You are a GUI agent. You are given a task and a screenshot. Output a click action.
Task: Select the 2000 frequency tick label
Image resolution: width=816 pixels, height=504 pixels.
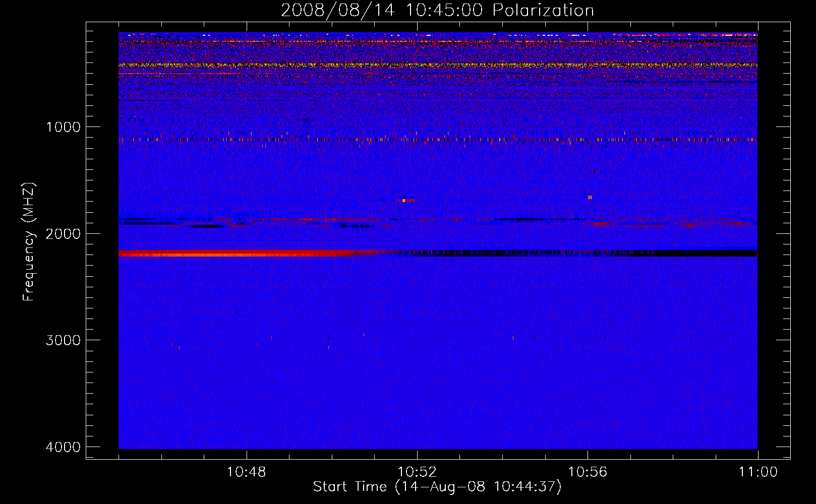click(x=63, y=233)
